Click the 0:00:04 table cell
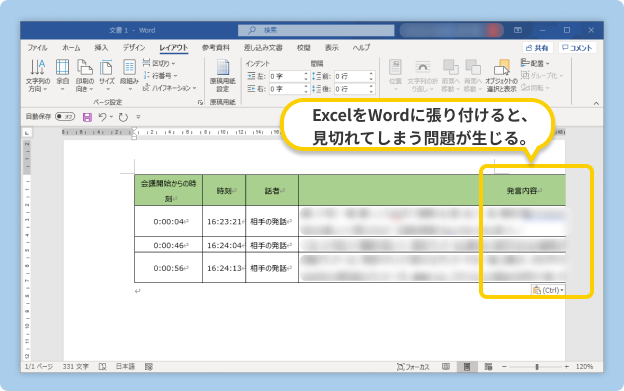The height and width of the screenshot is (391, 624). (168, 221)
